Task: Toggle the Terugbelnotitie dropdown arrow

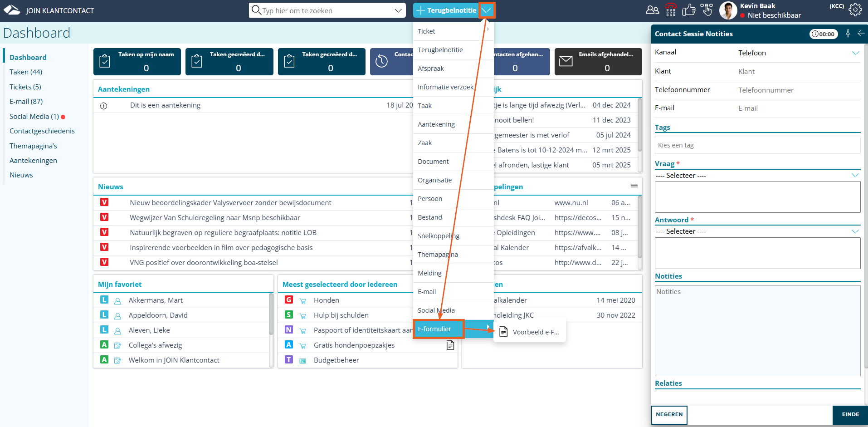Action: [x=486, y=10]
